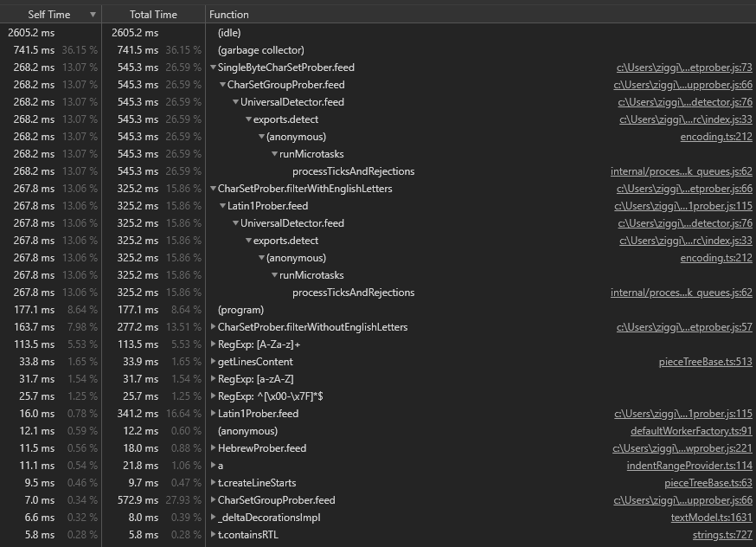Click the Self Time sort arrow

click(x=93, y=14)
